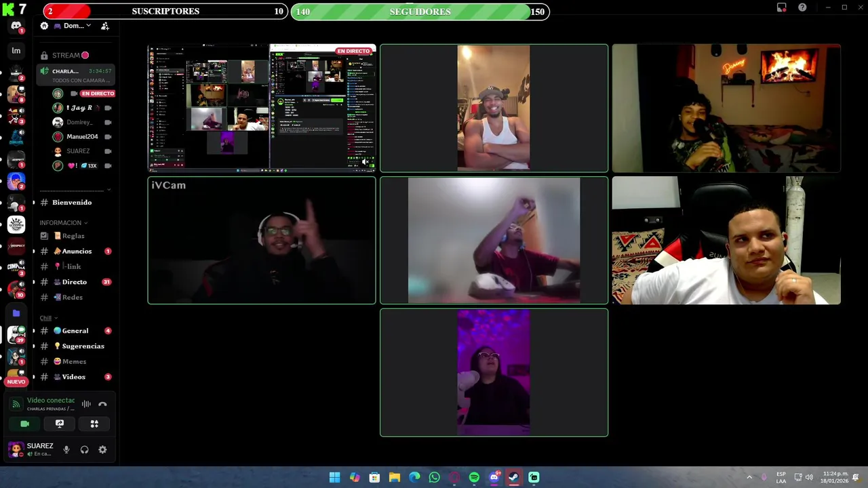Open taskbar volume control
The height and width of the screenshot is (488, 868).
point(809,477)
